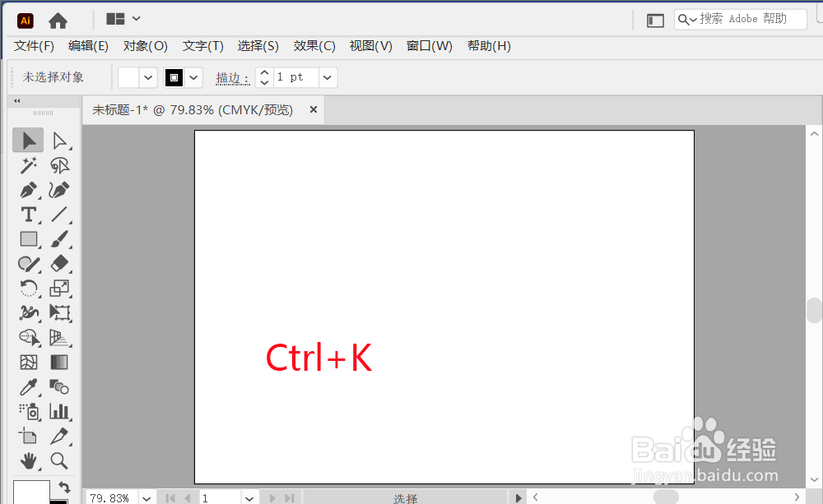Select the Artboard tool
Viewport: 823px width, 504px height.
pos(28,437)
